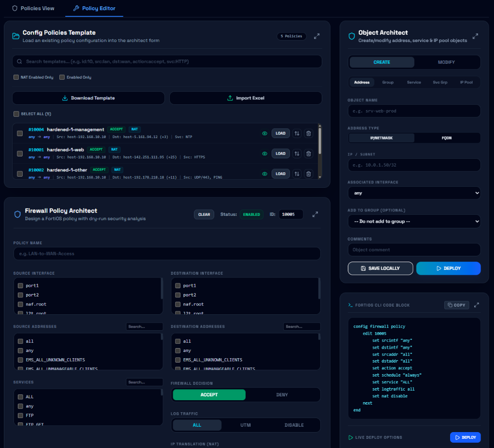This screenshot has width=494, height=448.
Task: Select IP/NETMASK address type
Action: click(x=381, y=138)
